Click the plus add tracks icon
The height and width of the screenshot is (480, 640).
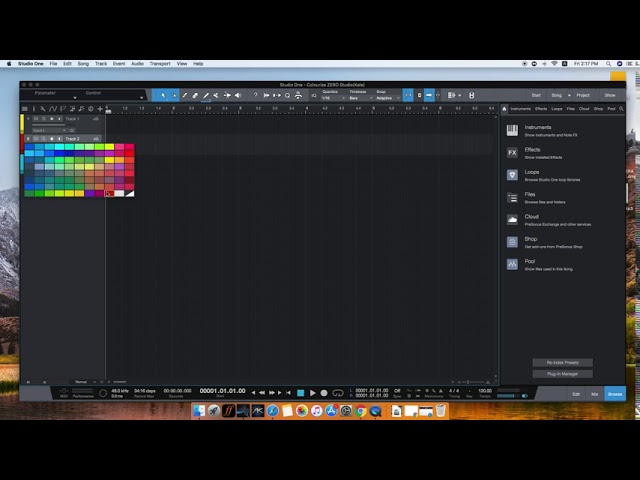[100, 109]
